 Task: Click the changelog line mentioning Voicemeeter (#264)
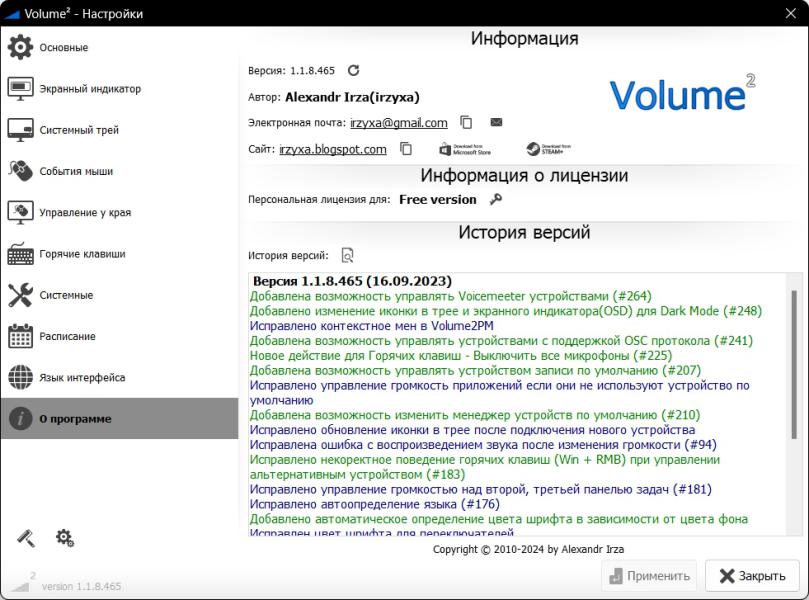450,296
